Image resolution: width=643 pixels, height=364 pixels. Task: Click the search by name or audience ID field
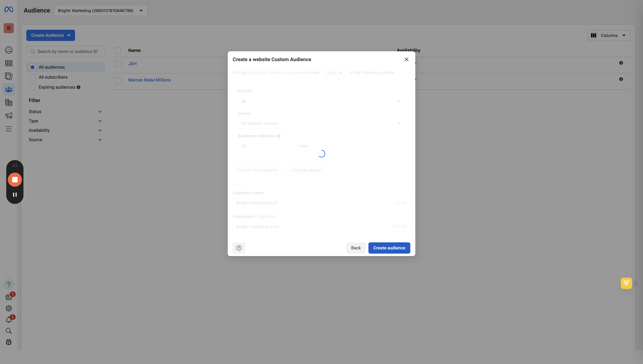click(66, 51)
